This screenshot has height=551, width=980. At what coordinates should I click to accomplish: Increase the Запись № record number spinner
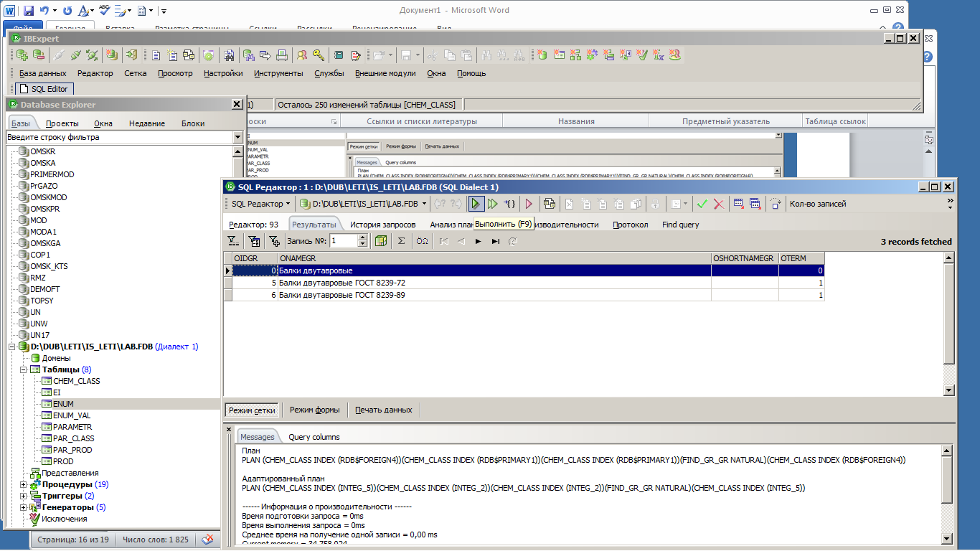(362, 237)
